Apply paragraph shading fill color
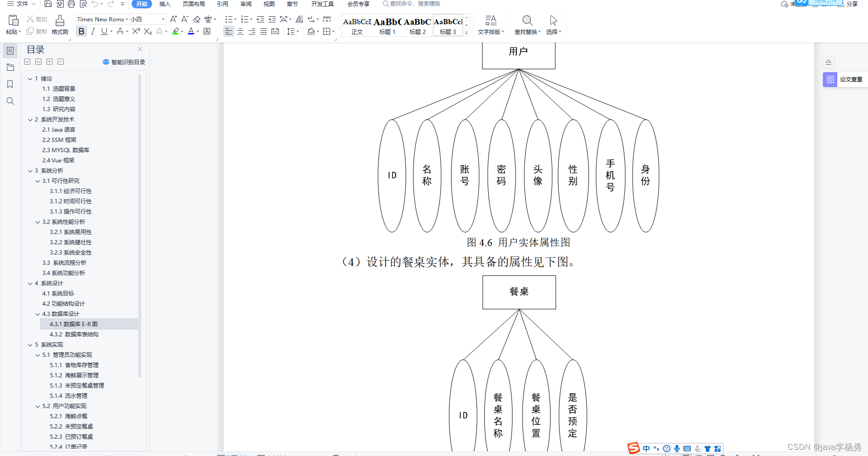 311,31
